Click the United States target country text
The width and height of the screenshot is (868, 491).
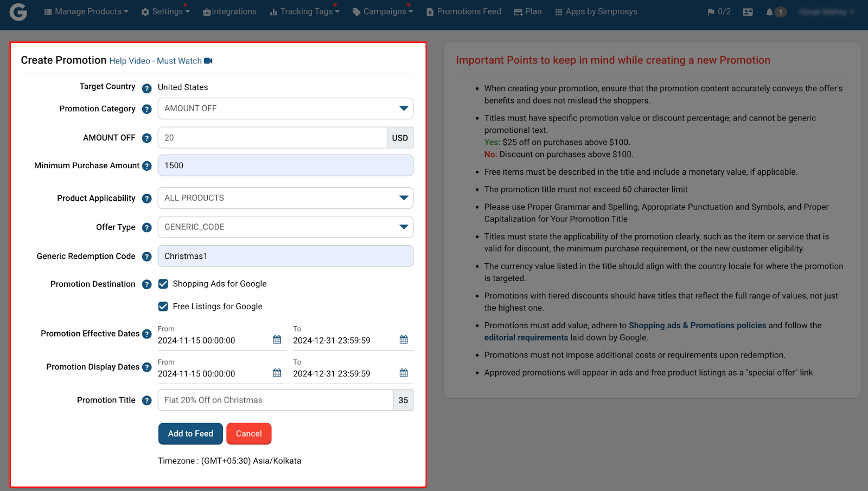pyautogui.click(x=183, y=87)
